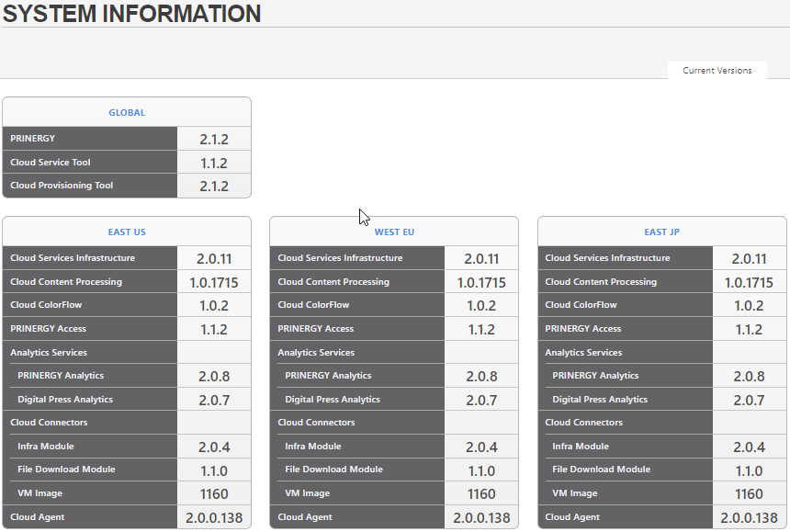Screen dimensions: 790x532
Task: Click EAST US Cloud ColorFlow version 1.0.2
Action: pos(214,305)
